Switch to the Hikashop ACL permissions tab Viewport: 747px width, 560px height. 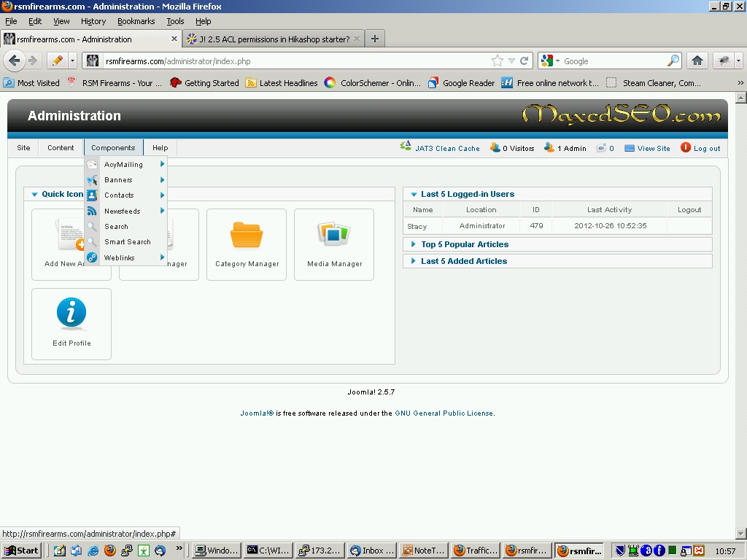point(274,39)
